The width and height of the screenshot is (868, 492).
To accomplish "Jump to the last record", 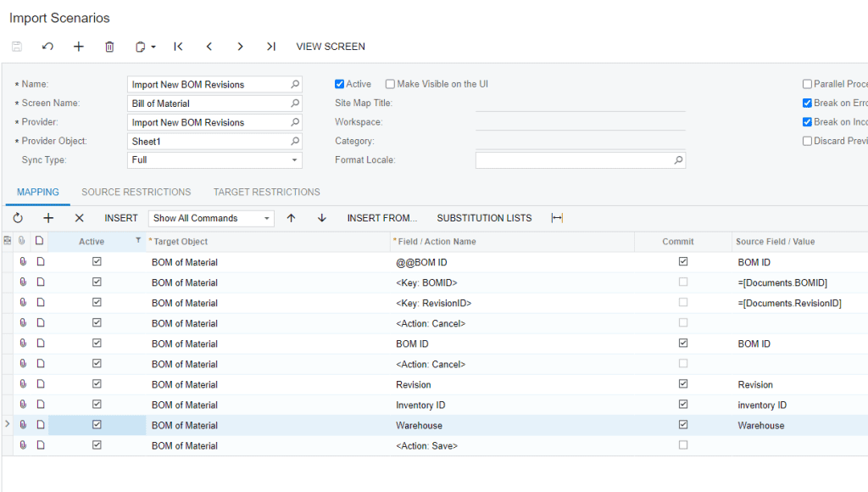I will pyautogui.click(x=270, y=47).
